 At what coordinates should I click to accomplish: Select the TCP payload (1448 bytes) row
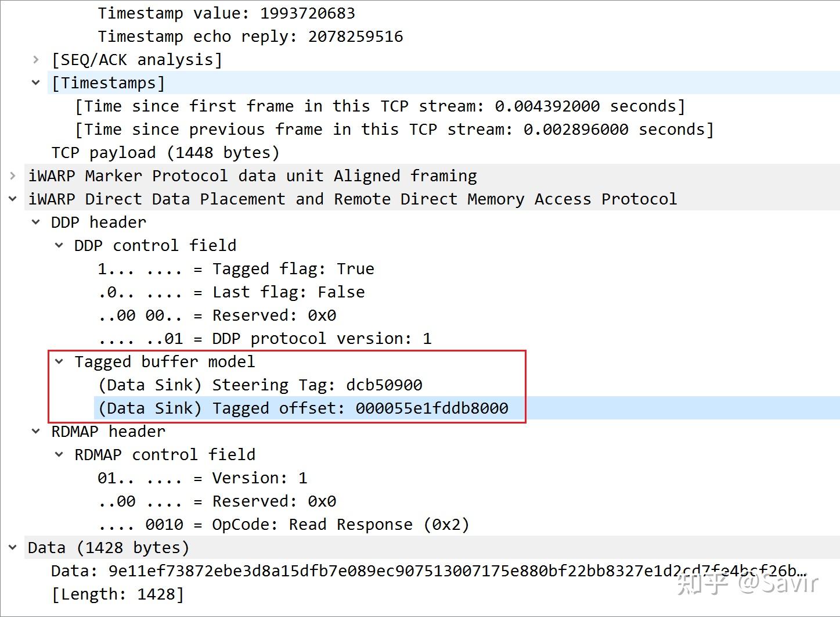tap(165, 152)
